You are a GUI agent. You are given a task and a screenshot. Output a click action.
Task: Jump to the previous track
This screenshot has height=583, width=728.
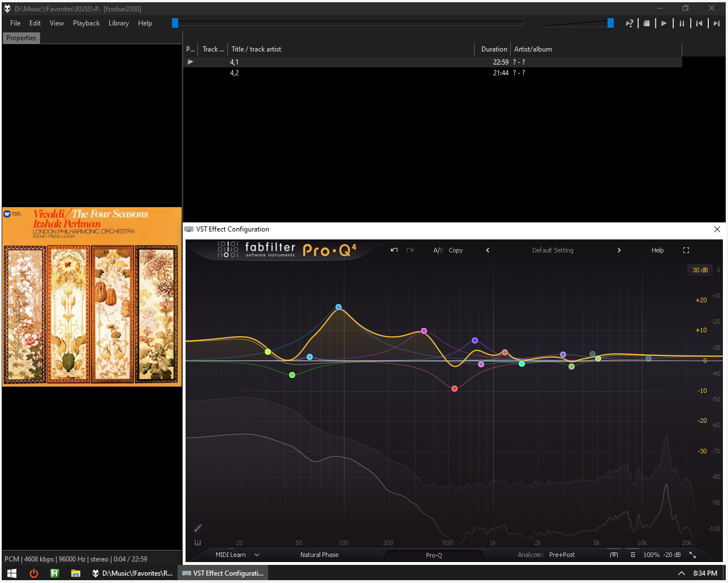pyautogui.click(x=699, y=23)
